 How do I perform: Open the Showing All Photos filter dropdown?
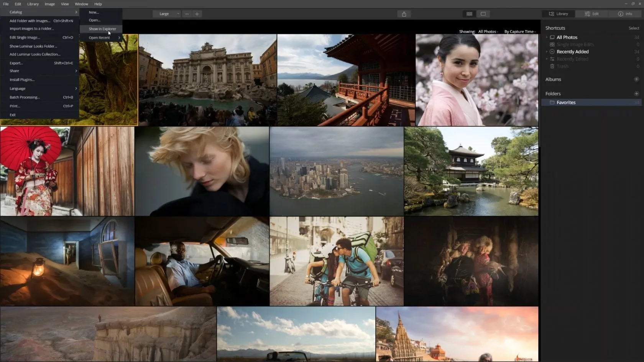(x=488, y=32)
